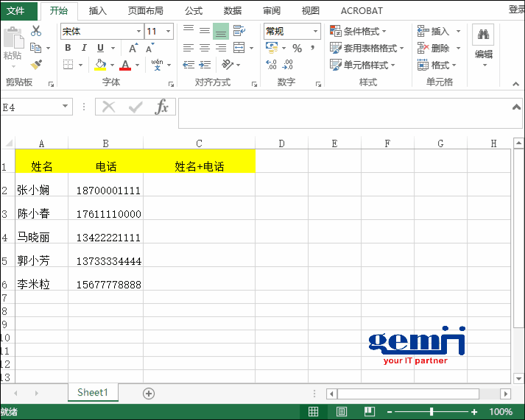Toggle Bold formatting
This screenshot has height=420, width=525.
pos(68,48)
